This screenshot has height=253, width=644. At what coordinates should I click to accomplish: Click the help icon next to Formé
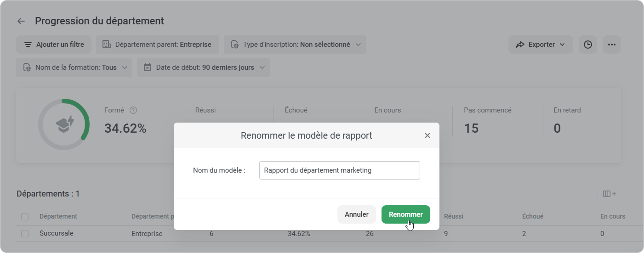point(133,110)
